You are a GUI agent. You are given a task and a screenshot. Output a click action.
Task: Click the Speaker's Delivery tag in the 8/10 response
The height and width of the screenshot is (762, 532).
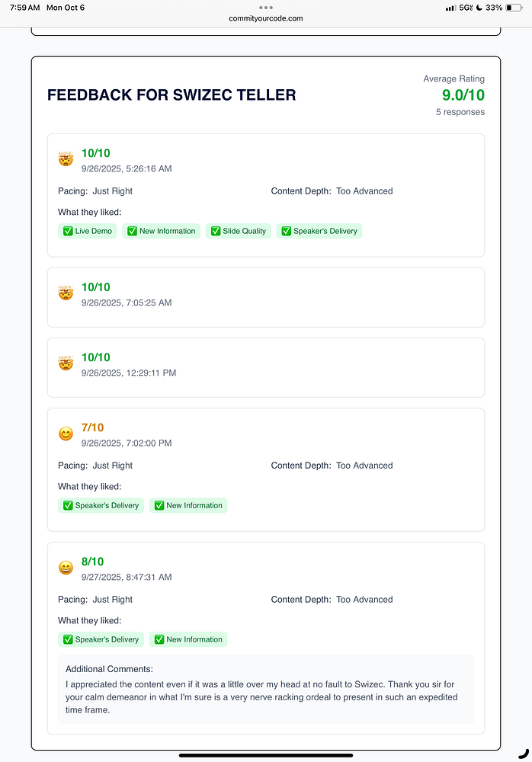101,639
